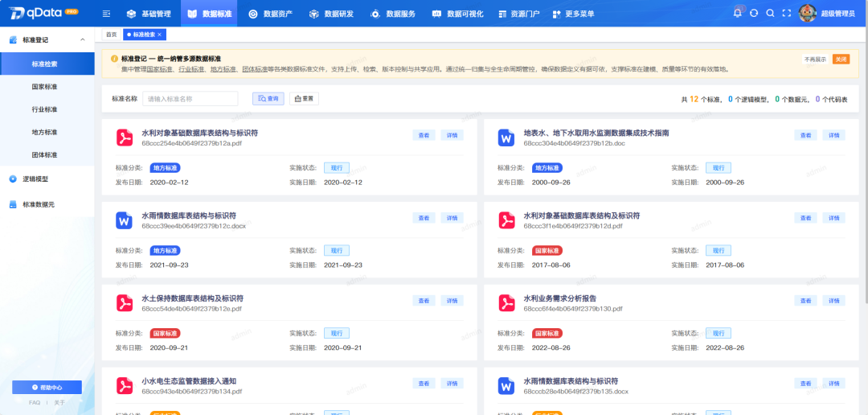The width and height of the screenshot is (868, 415).
Task: Click the Word icon of file 68cccb28e4b0649f2379b135.docx
Action: click(x=506, y=386)
